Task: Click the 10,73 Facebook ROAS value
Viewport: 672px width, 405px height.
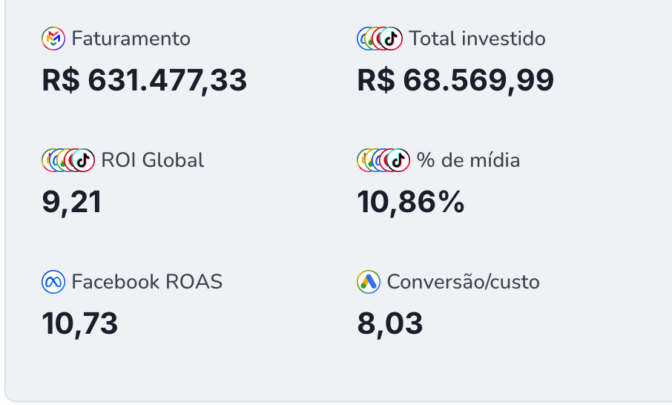Action: [x=80, y=324]
